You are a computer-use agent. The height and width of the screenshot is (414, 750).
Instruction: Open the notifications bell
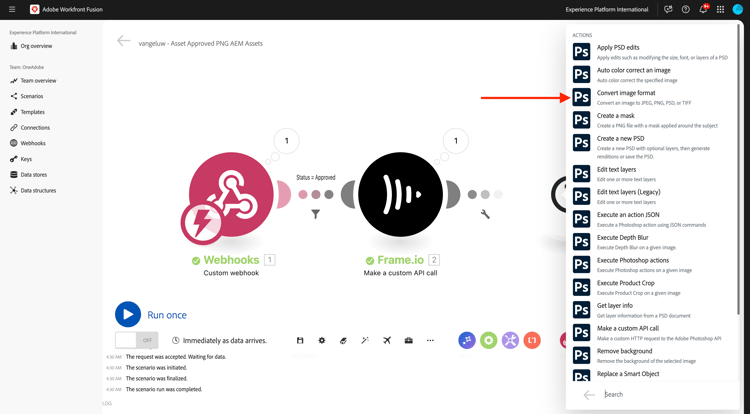(x=703, y=9)
